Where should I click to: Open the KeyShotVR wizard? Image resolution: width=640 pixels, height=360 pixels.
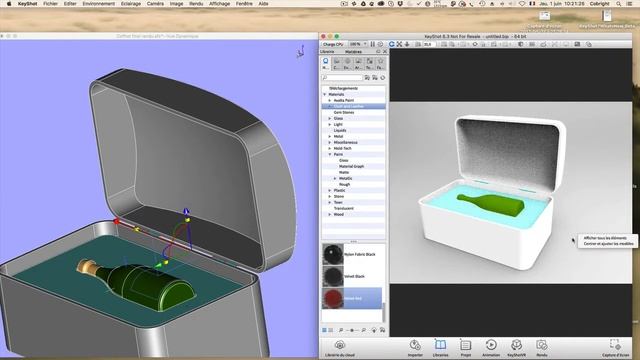point(516,348)
